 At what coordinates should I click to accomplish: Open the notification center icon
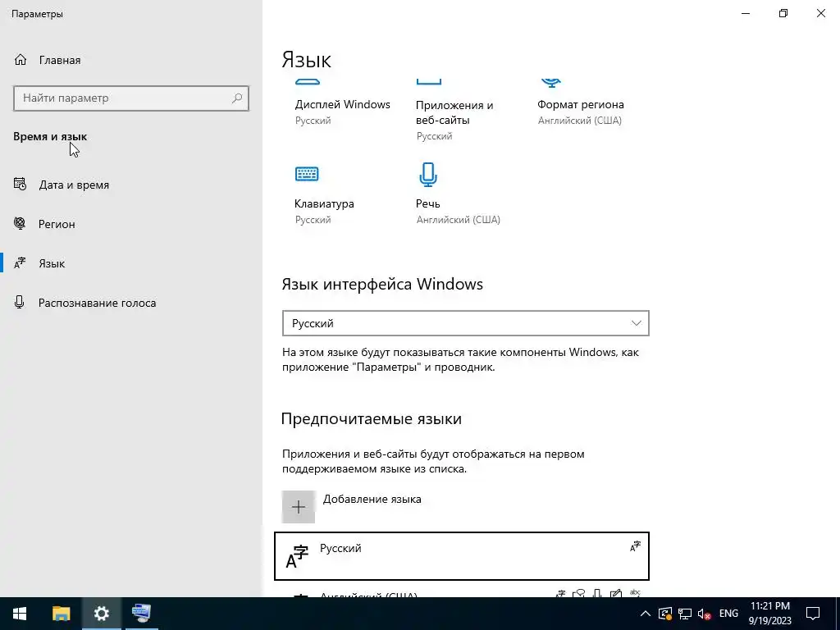[813, 614]
